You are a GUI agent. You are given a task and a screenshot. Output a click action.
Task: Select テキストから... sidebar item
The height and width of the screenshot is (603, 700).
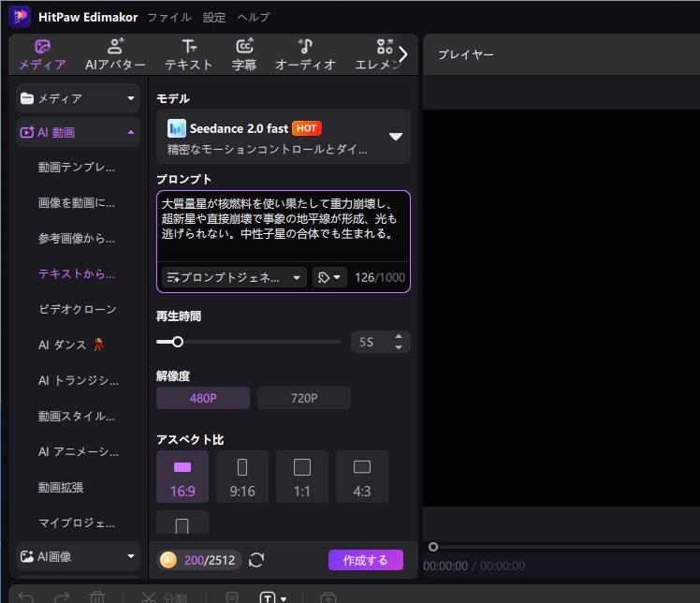tap(77, 273)
